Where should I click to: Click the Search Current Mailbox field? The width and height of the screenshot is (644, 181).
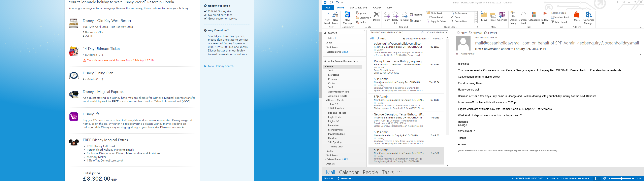pyautogui.click(x=395, y=32)
